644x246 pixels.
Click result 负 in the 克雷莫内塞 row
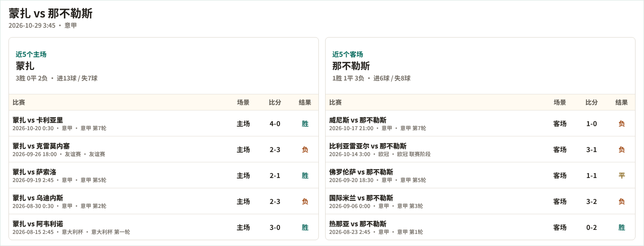tap(305, 149)
